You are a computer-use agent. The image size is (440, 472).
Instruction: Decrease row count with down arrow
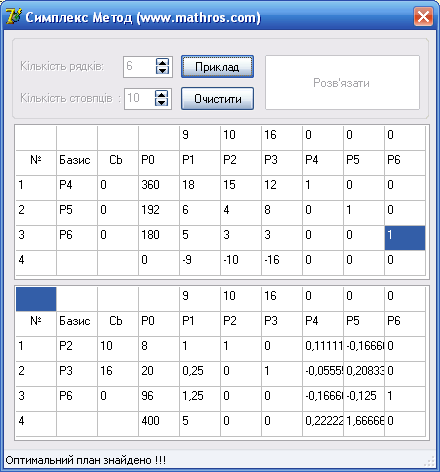point(162,70)
